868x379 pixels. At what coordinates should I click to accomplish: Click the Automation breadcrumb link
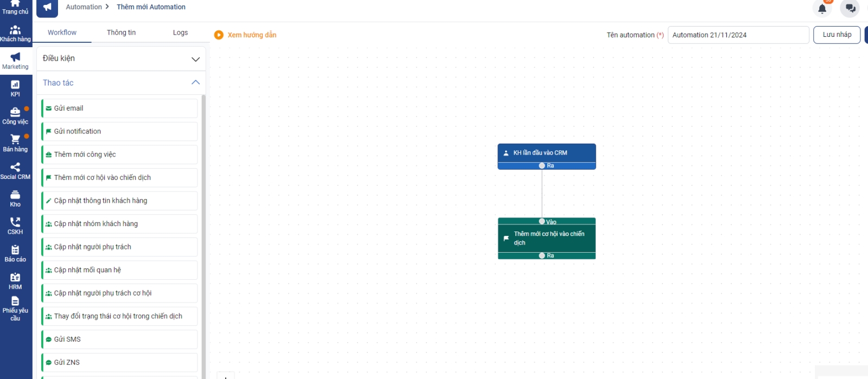84,7
